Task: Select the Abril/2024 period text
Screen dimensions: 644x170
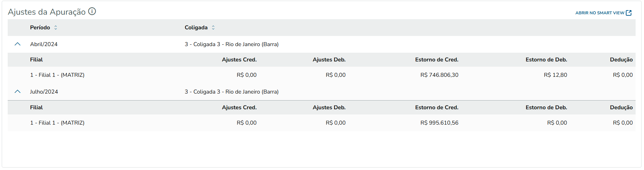Action: [x=44, y=44]
